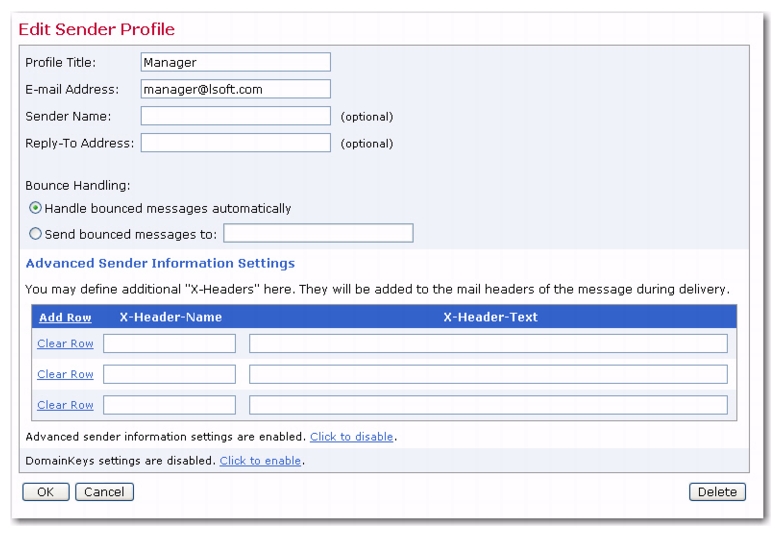Click third row X-Header-Text field
781x548 pixels.
tap(488, 406)
